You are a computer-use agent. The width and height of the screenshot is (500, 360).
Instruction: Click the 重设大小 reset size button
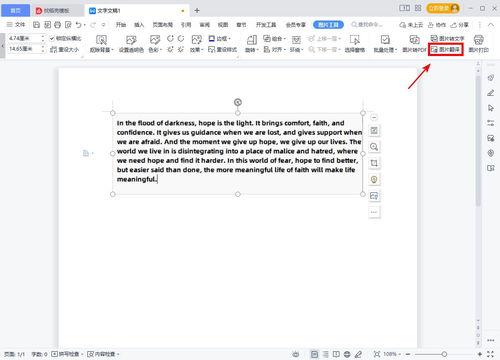pos(64,49)
